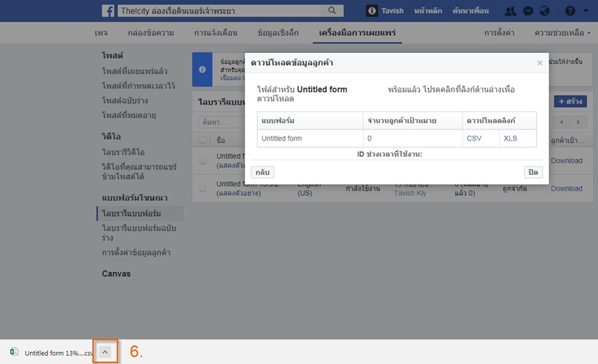Click the ค้นหา library search field
This screenshot has height=364, width=598.
221,122
